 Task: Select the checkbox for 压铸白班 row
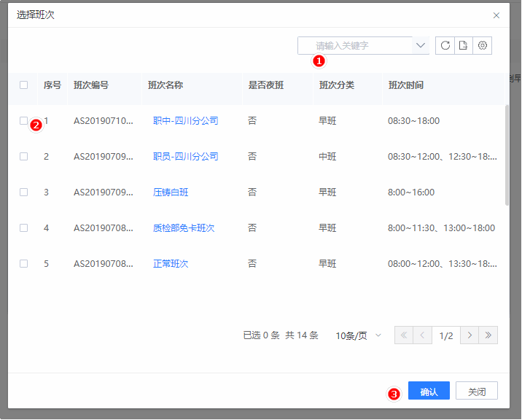(x=24, y=192)
